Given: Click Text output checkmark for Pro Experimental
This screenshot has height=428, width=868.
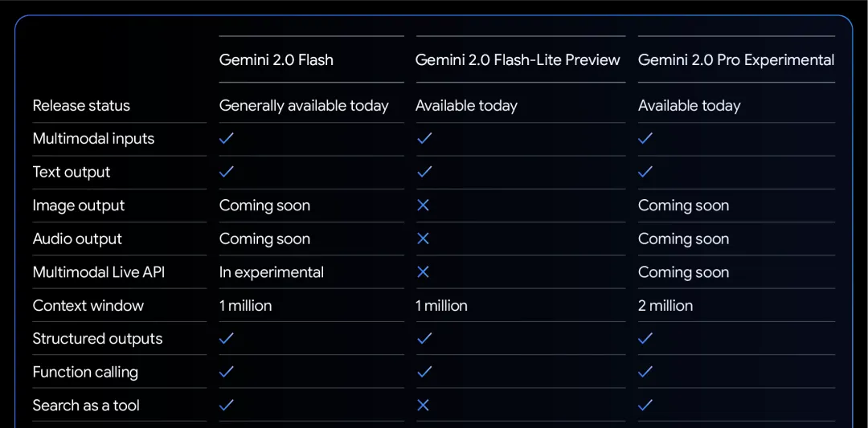Looking at the screenshot, I should coord(645,171).
